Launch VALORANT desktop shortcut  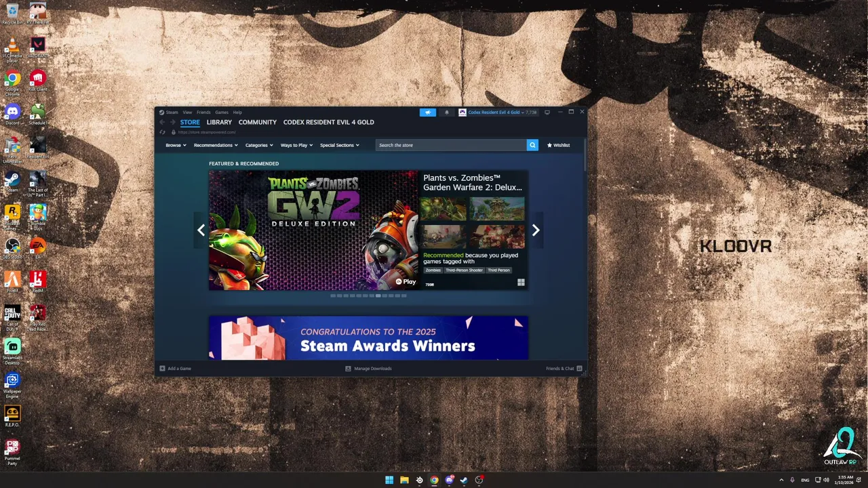click(x=38, y=47)
